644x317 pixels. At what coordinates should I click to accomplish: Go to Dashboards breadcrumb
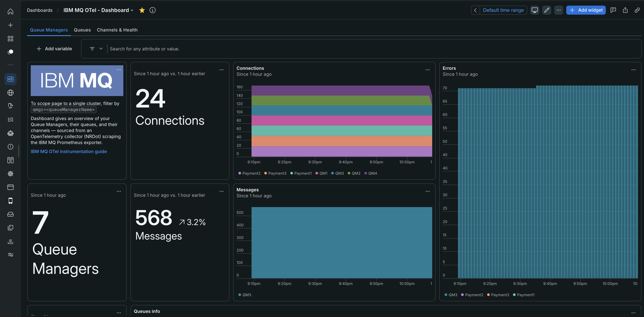click(40, 10)
